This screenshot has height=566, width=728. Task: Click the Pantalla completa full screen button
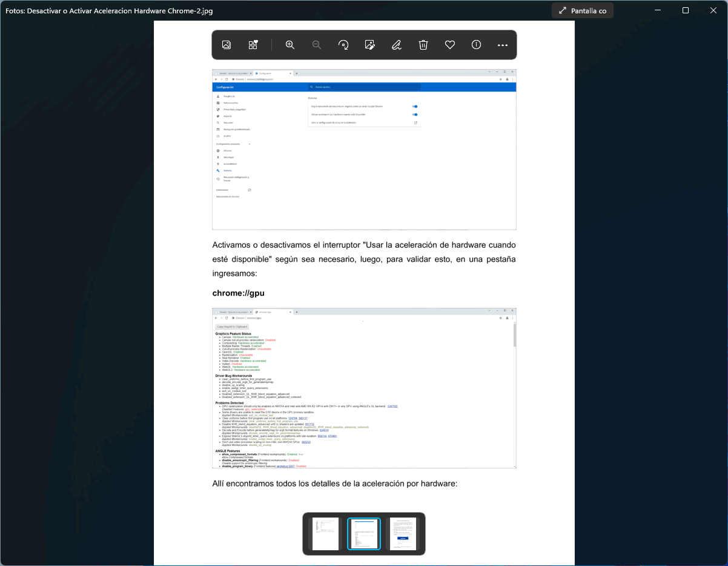[x=583, y=10]
